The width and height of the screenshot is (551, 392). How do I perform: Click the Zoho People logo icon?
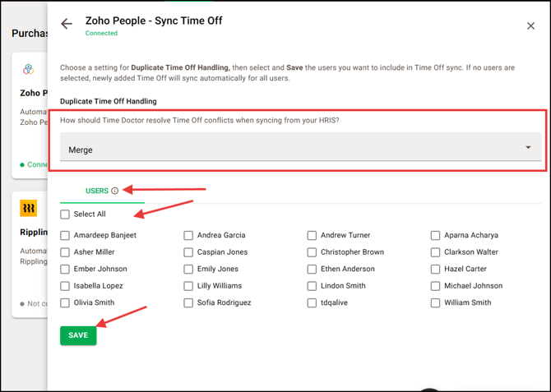(x=29, y=70)
